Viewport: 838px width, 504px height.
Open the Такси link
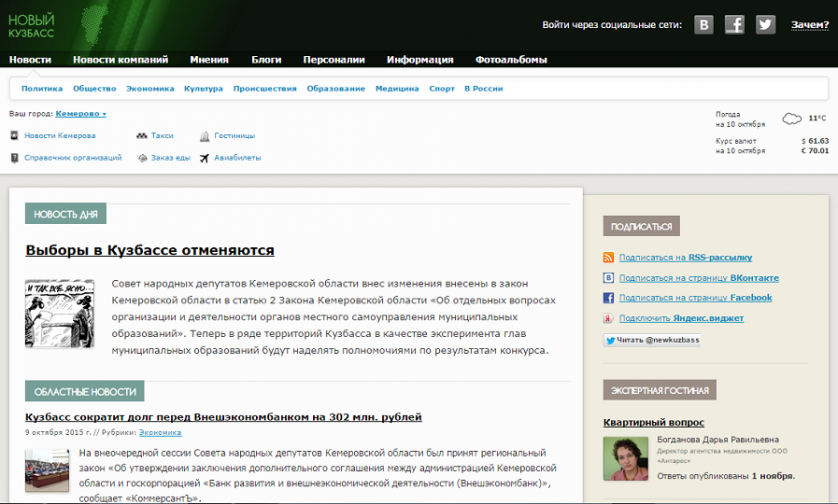(162, 136)
